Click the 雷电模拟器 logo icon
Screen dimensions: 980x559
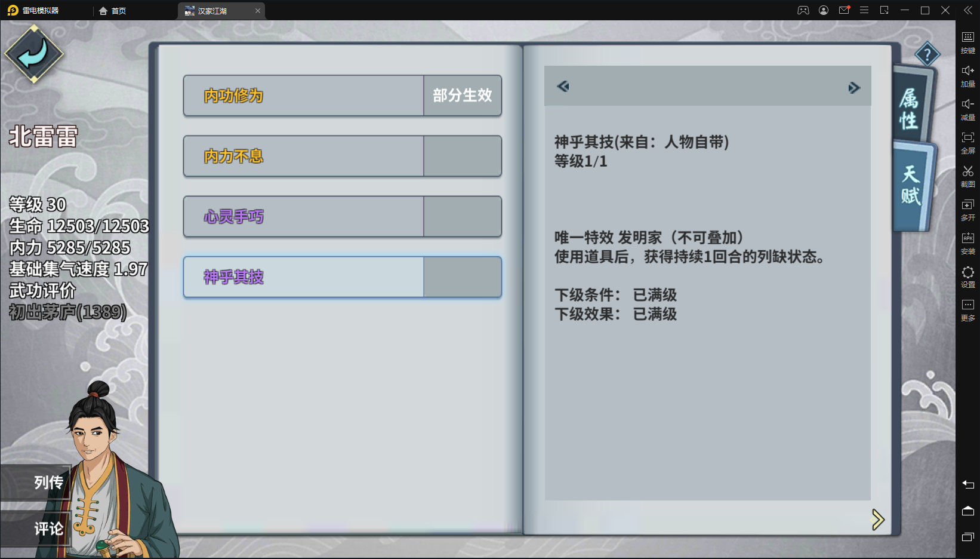coord(13,10)
